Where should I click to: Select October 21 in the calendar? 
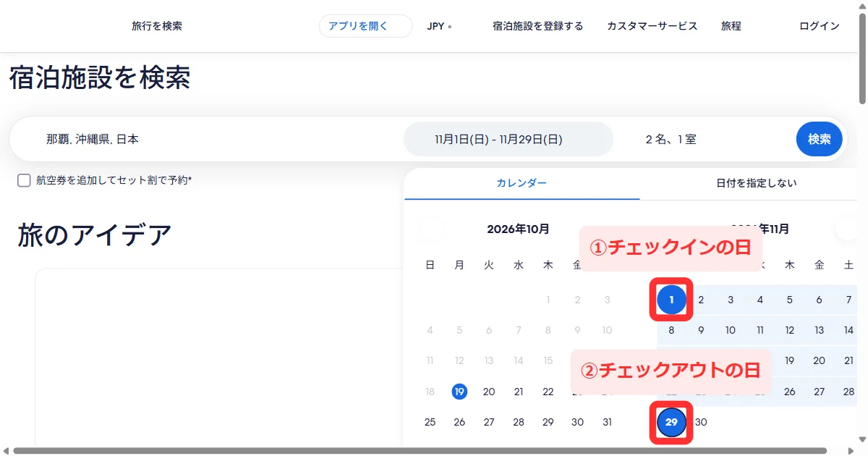[519, 392]
